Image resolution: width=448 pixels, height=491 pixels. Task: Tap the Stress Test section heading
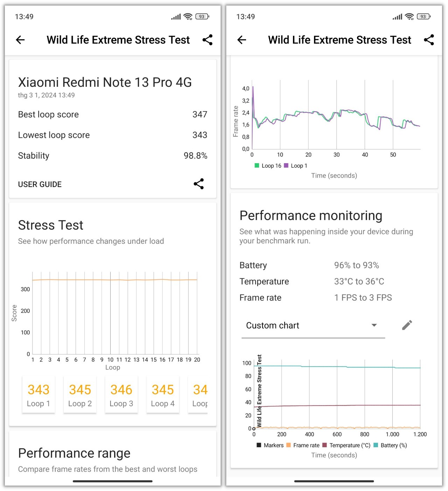pos(51,225)
